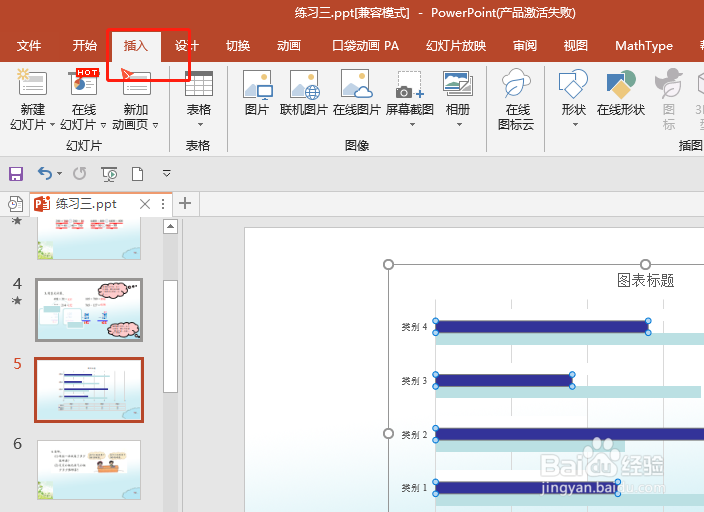Click the Table (表格) grid icon

click(198, 83)
